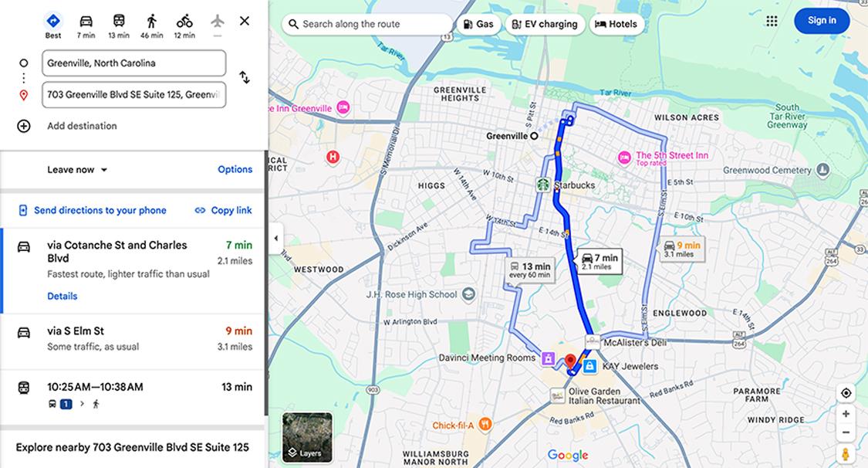Viewport: 868px width, 468px height.
Task: Open the Layers map thumbnail
Action: (x=307, y=438)
